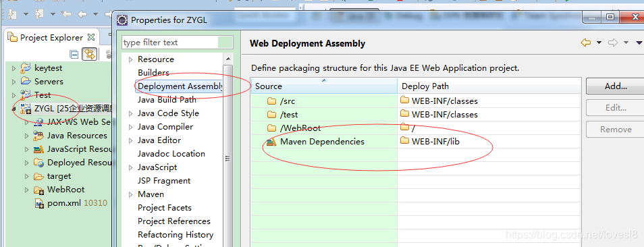Open forward history dropdown in Properties dialog
The image size is (644, 247).
click(x=626, y=43)
